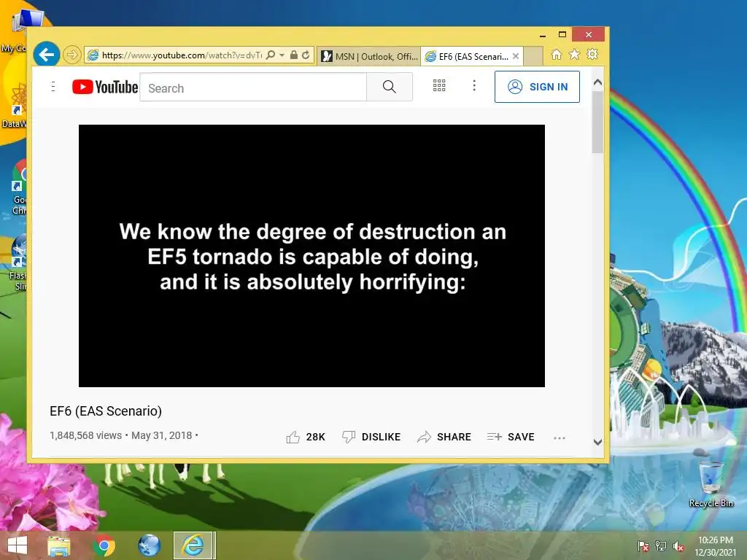747x560 pixels.
Task: Open Internet Explorer Tools gear icon
Action: pos(592,54)
